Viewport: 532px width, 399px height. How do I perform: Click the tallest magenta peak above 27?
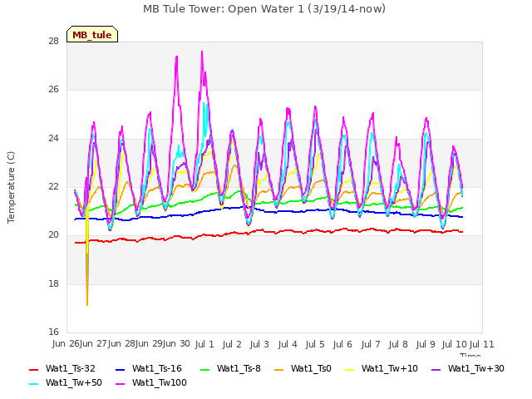pyautogui.click(x=202, y=53)
